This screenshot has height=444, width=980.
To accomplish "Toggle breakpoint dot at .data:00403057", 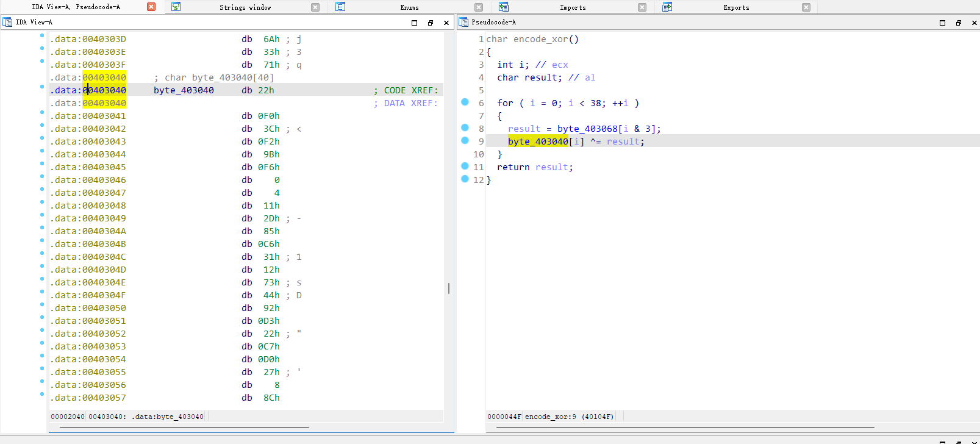I will [x=42, y=394].
